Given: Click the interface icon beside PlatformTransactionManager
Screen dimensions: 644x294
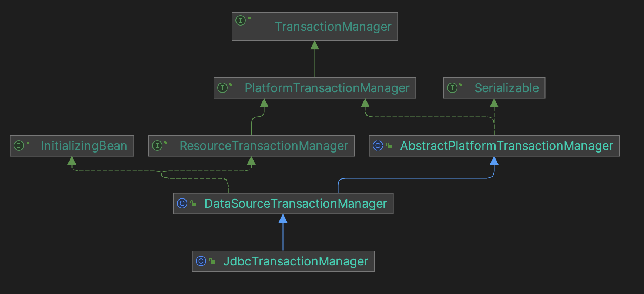Looking at the screenshot, I should [x=222, y=88].
